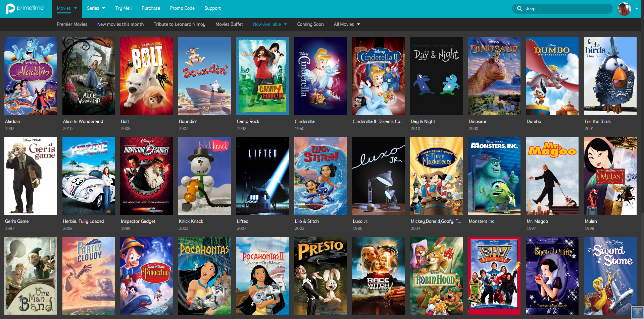
Task: Open the Mulan poster
Action: click(x=610, y=176)
